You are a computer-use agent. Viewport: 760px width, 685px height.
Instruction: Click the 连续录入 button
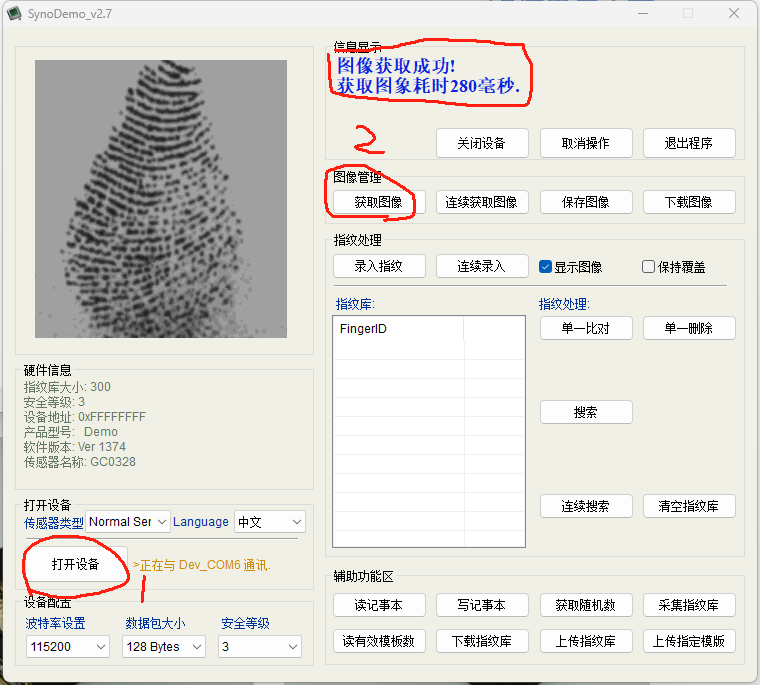pyautogui.click(x=482, y=266)
